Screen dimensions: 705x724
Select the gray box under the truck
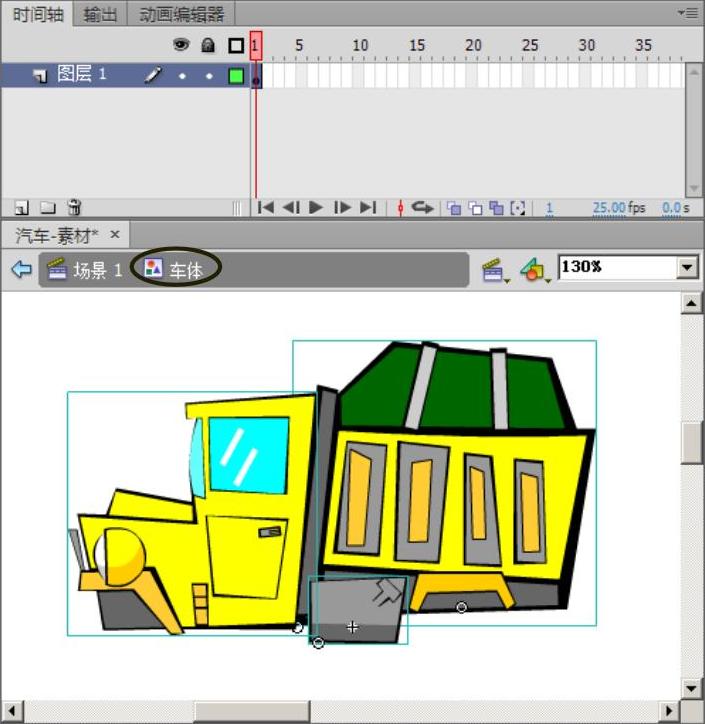point(357,609)
